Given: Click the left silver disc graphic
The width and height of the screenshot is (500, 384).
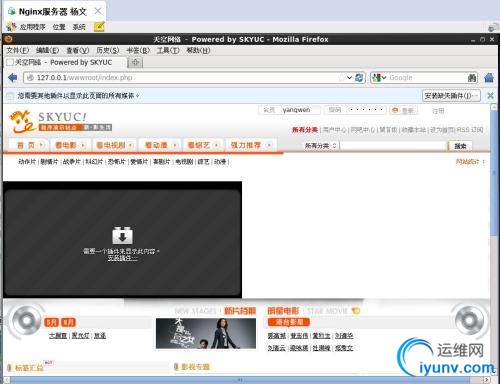Looking at the screenshot, I should [27, 321].
